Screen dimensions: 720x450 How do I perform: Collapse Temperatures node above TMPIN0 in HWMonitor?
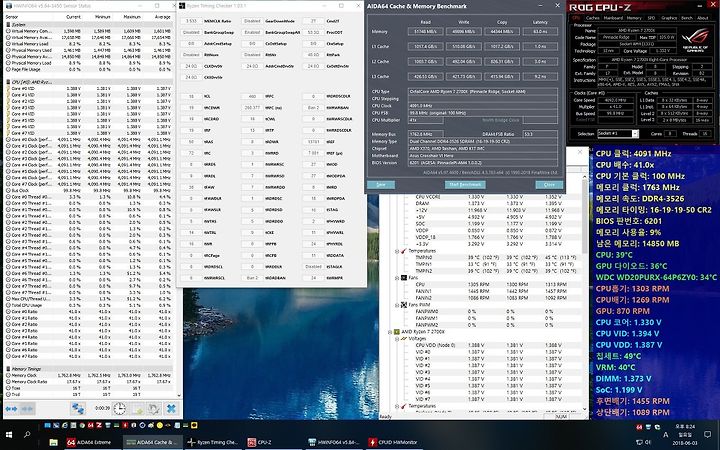tap(397, 251)
